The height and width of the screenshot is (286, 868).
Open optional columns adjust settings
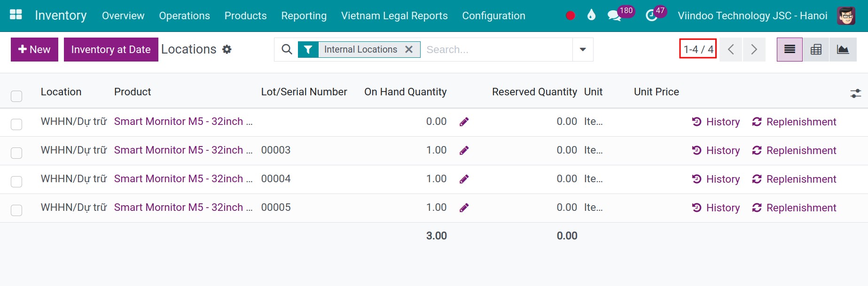click(x=856, y=93)
